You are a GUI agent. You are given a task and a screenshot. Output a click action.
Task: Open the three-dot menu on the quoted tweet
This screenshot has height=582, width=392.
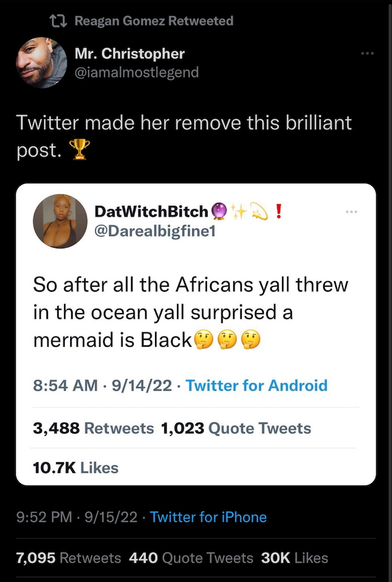click(351, 212)
